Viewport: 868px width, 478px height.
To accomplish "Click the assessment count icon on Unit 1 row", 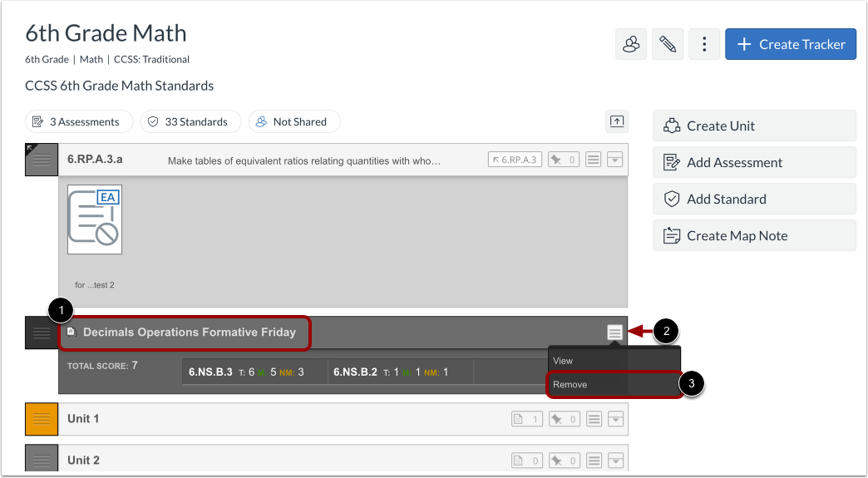I will [527, 419].
